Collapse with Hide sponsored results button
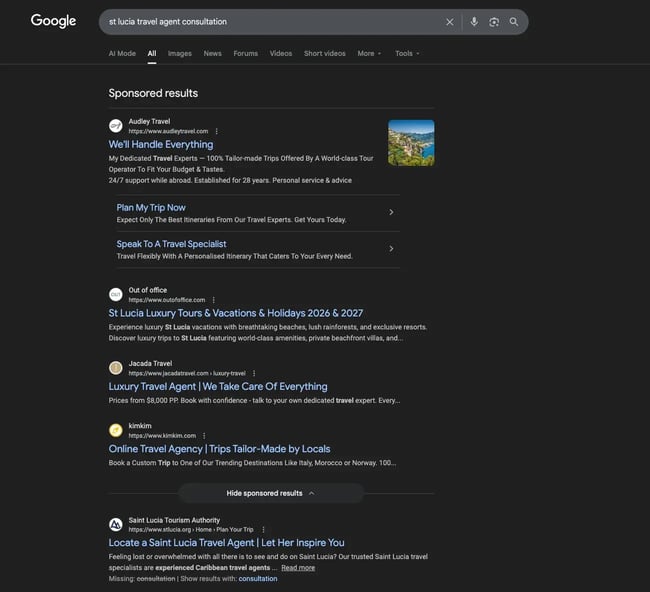The width and height of the screenshot is (650, 592). click(271, 493)
